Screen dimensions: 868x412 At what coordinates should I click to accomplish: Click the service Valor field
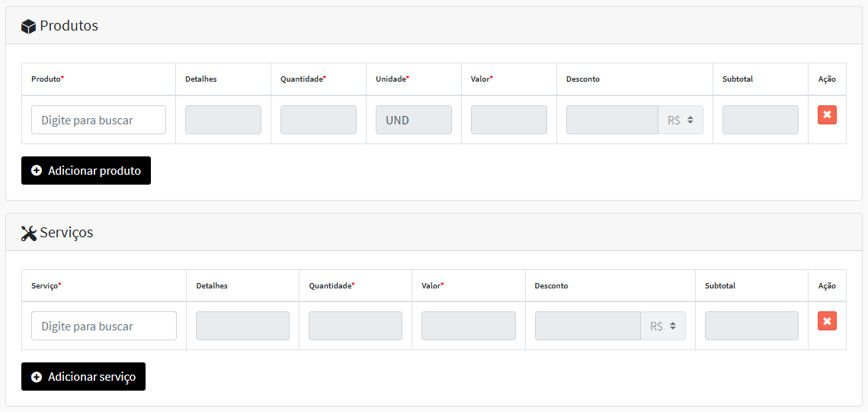coord(469,326)
